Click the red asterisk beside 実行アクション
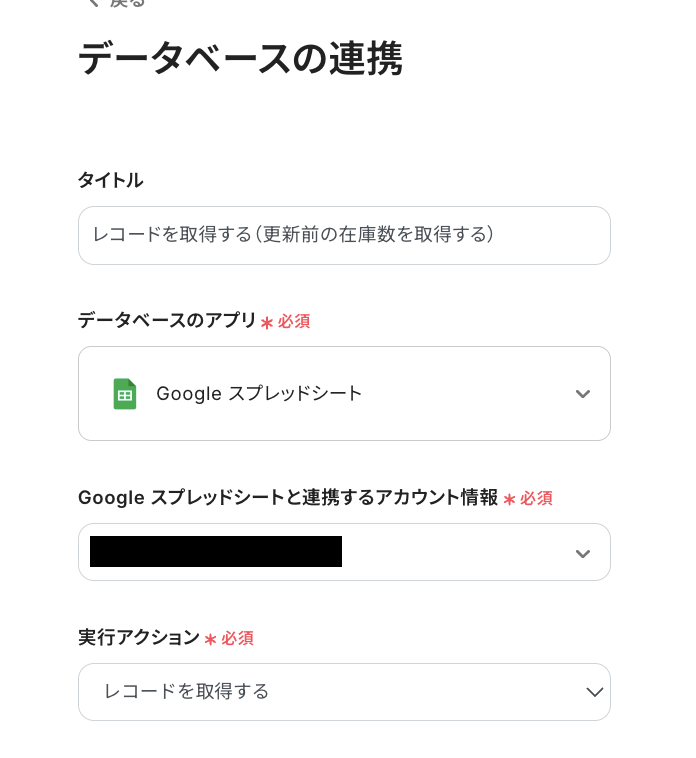The width and height of the screenshot is (696, 758). click(210, 638)
